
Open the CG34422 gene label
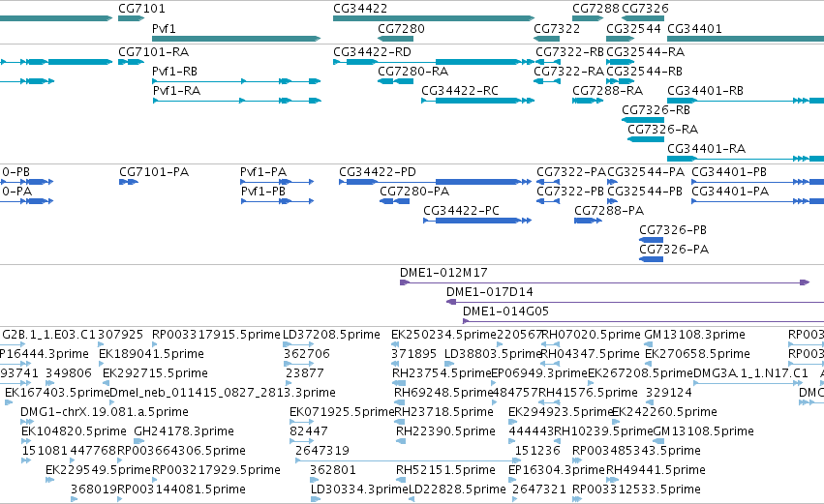coord(360,9)
